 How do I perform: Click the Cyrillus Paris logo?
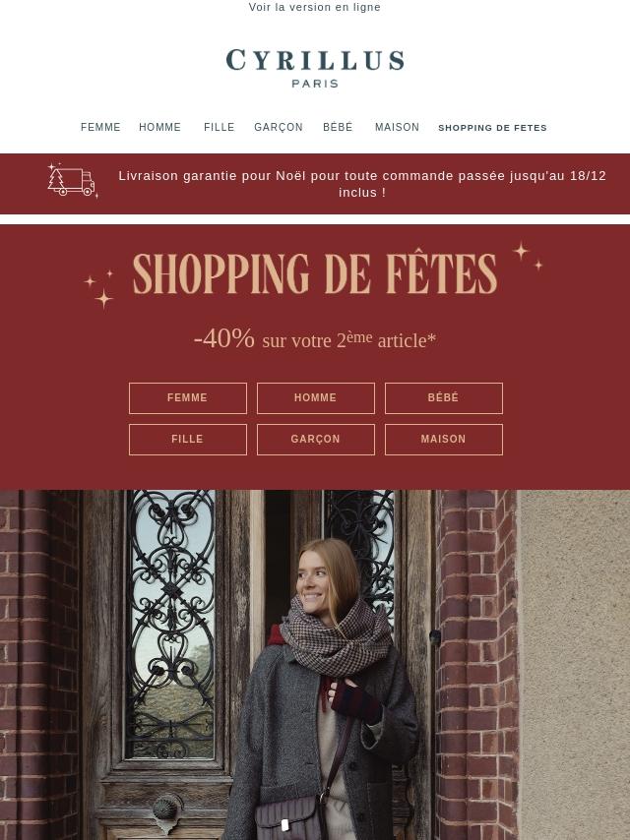[315, 68]
